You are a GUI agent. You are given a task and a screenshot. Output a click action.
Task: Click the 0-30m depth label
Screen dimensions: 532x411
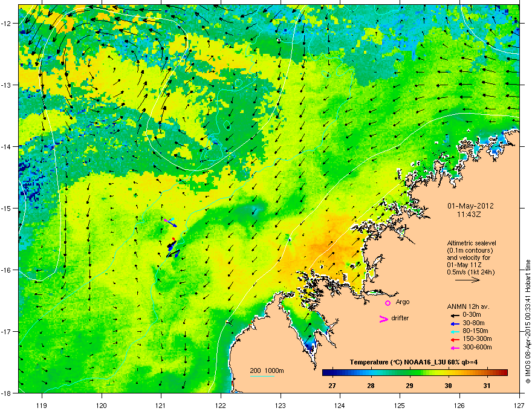[472, 315]
